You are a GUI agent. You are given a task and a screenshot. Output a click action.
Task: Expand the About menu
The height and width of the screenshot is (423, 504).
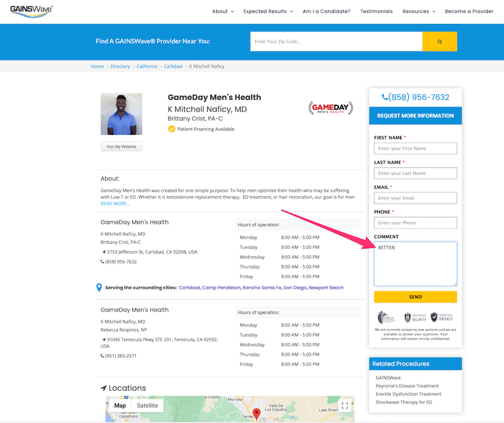coord(223,11)
